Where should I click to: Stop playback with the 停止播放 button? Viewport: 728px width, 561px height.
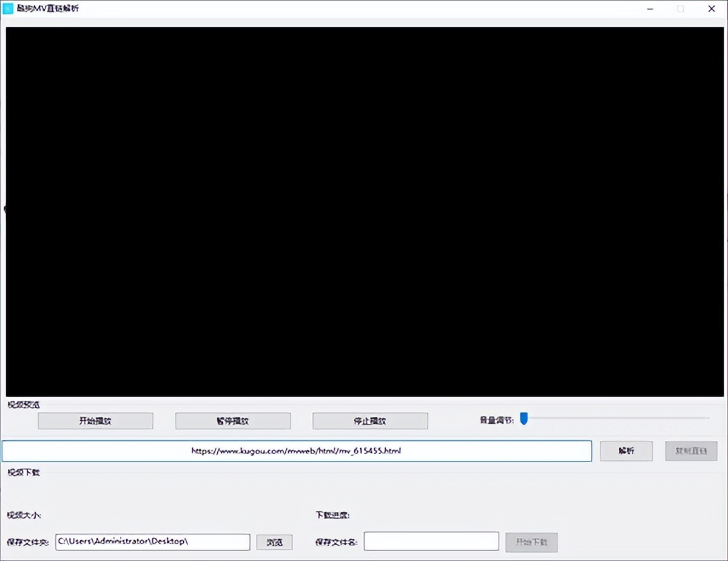click(x=370, y=421)
